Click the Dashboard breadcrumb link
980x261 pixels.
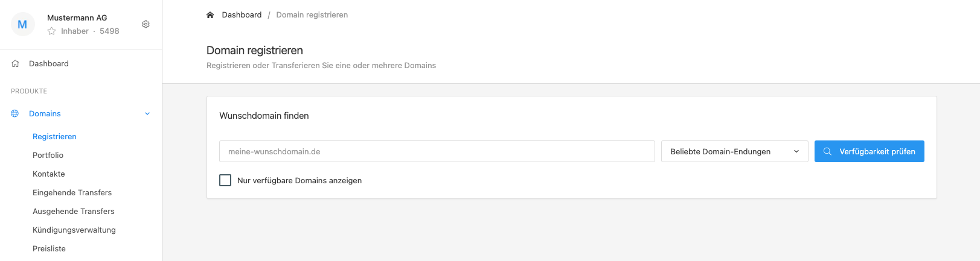(x=242, y=14)
